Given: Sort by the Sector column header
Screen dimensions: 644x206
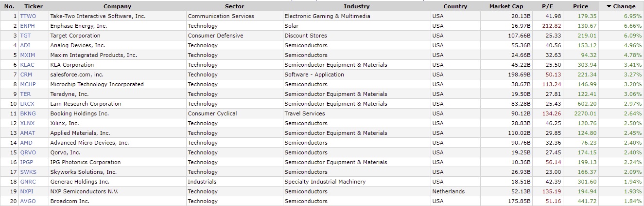Looking at the screenshot, I should click(x=235, y=6).
